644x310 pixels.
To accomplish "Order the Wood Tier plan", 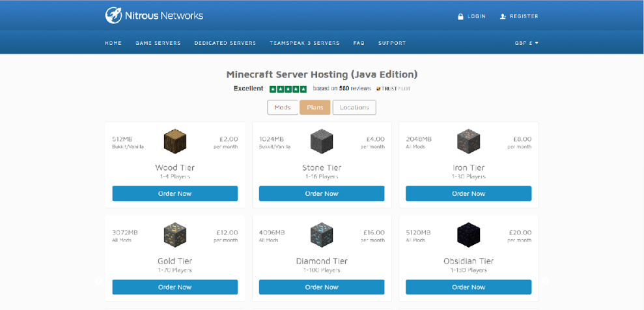I will 175,193.
